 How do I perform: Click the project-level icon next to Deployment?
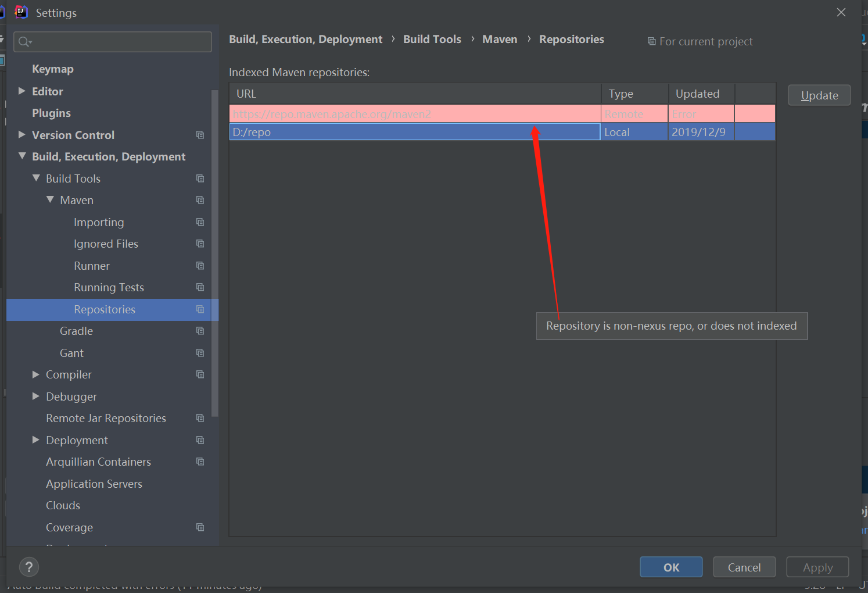200,440
